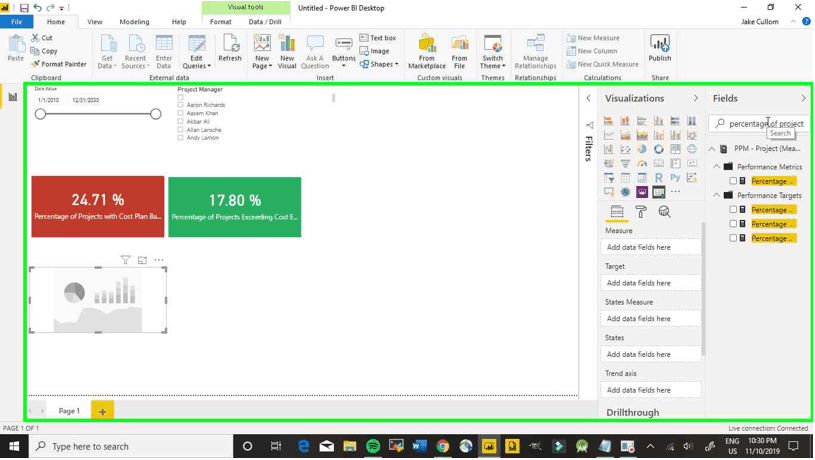Screen dimensions: 815x460
Task: Expand the Filters pane arrow
Action: pyautogui.click(x=588, y=98)
